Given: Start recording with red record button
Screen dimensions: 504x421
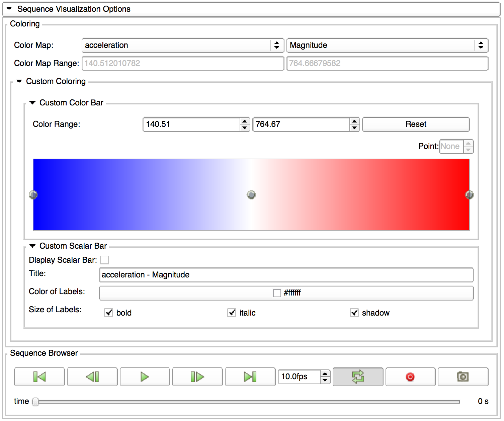Looking at the screenshot, I should 410,377.
